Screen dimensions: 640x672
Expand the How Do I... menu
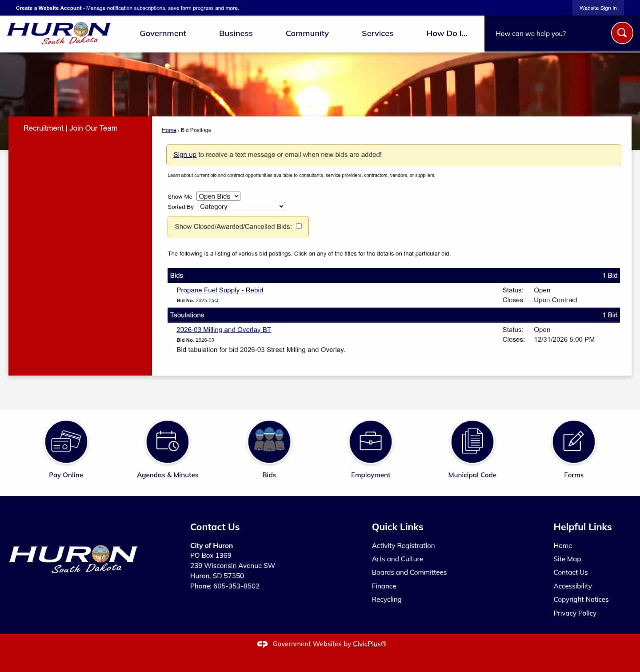click(447, 33)
